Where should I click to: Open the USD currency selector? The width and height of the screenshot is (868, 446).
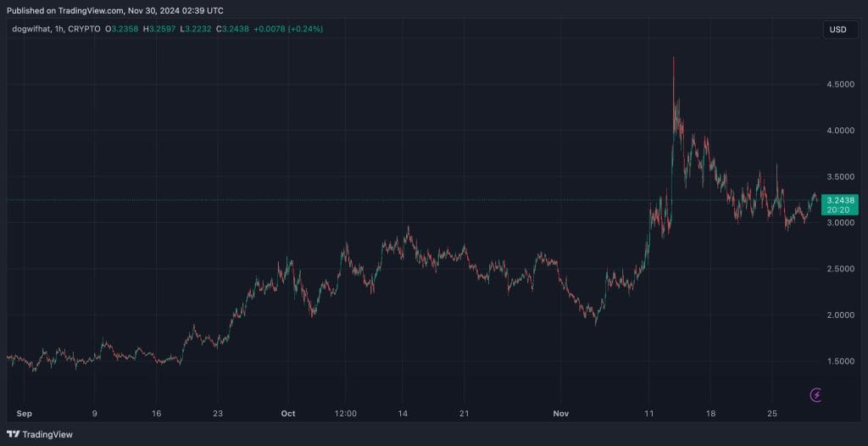pos(840,30)
